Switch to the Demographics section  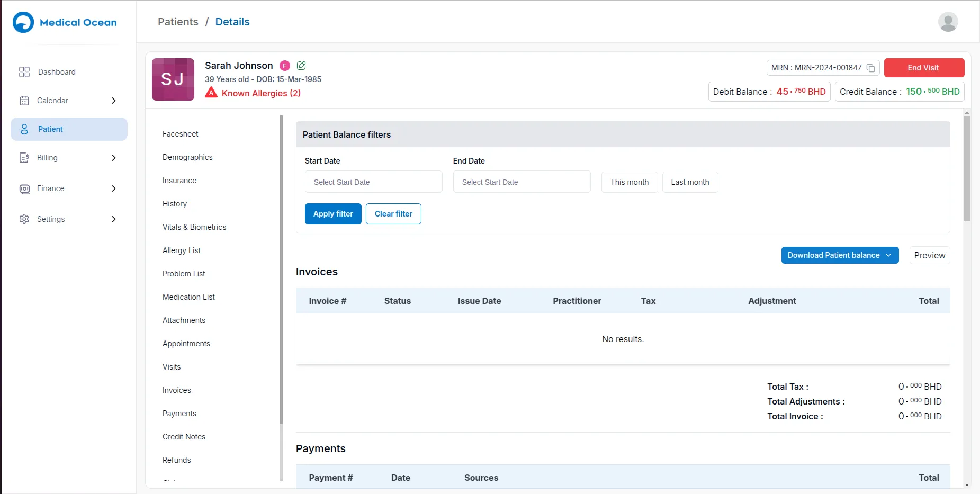(187, 157)
